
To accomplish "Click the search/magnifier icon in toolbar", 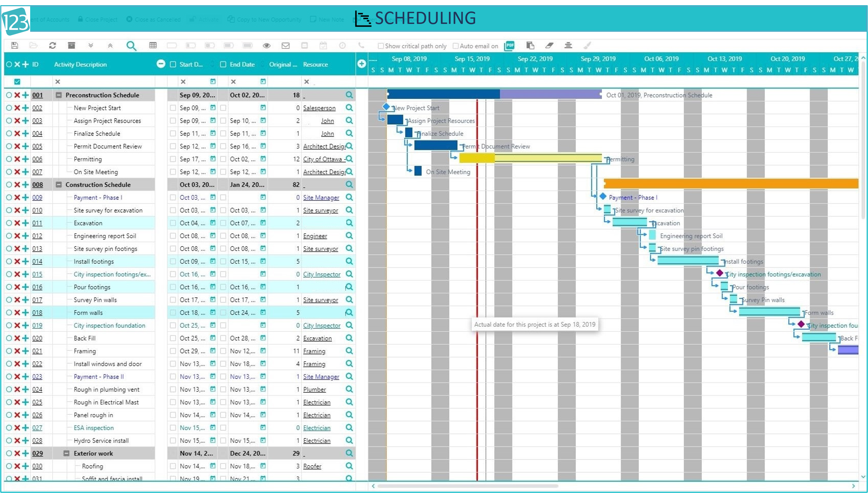I will [131, 45].
